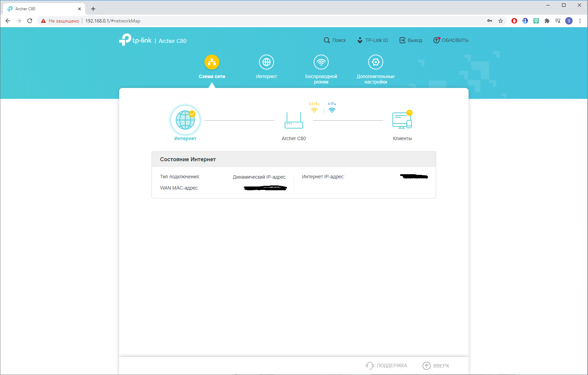
Task: Click the 5 GHz Wi-Fi icon
Action: pos(332,110)
